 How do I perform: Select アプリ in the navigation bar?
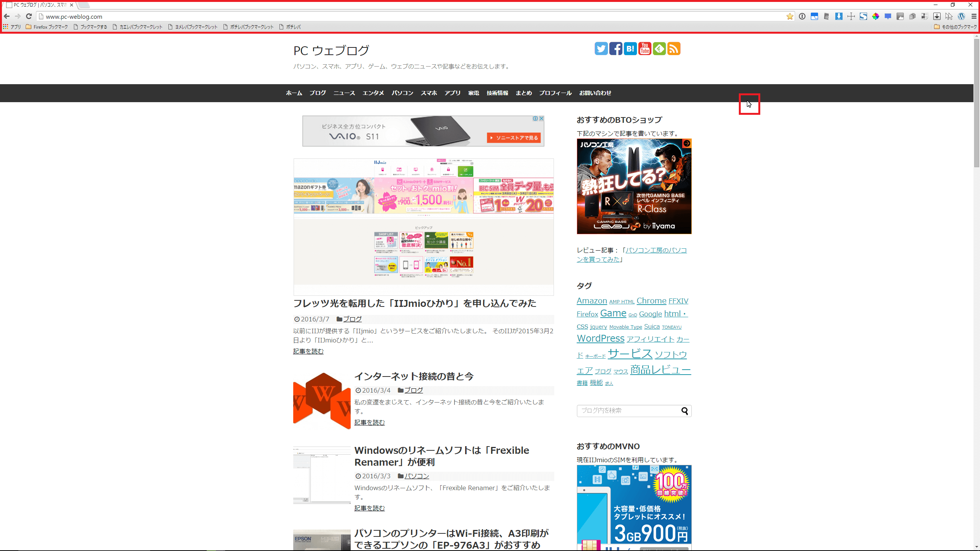coord(452,93)
